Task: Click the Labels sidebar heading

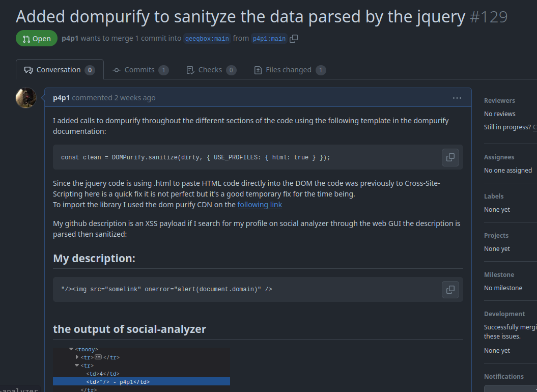Action: [x=494, y=197]
